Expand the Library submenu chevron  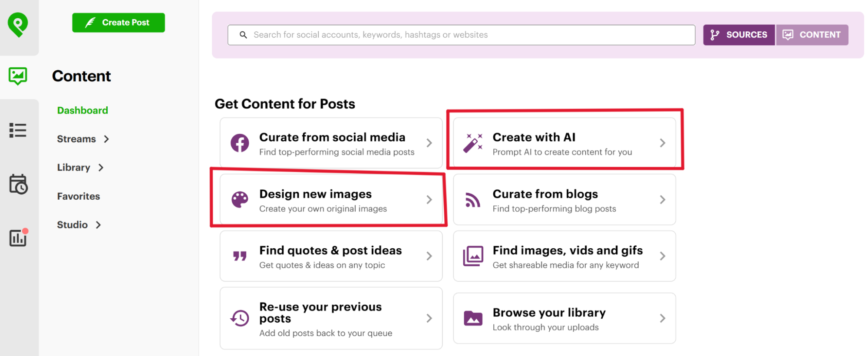[101, 168]
